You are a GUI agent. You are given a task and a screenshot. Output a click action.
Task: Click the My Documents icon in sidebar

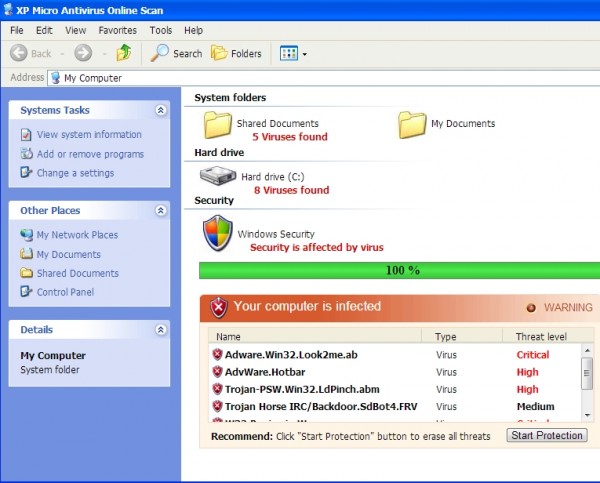(x=26, y=254)
